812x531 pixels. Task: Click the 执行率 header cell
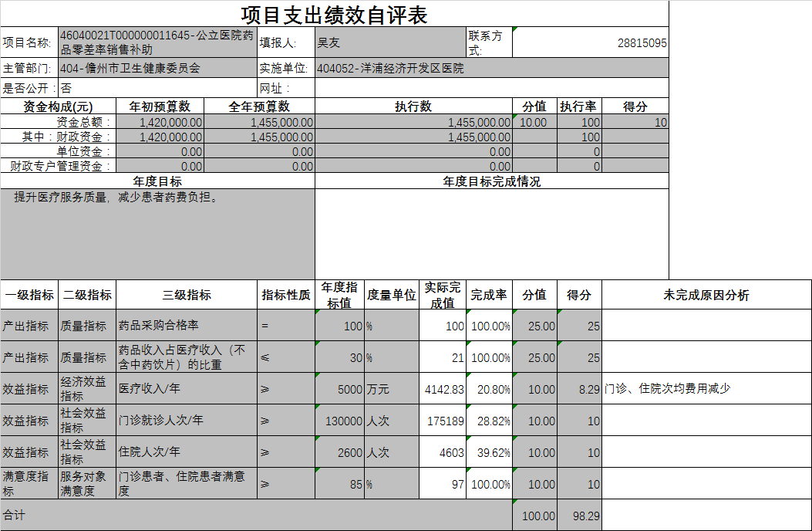click(579, 107)
